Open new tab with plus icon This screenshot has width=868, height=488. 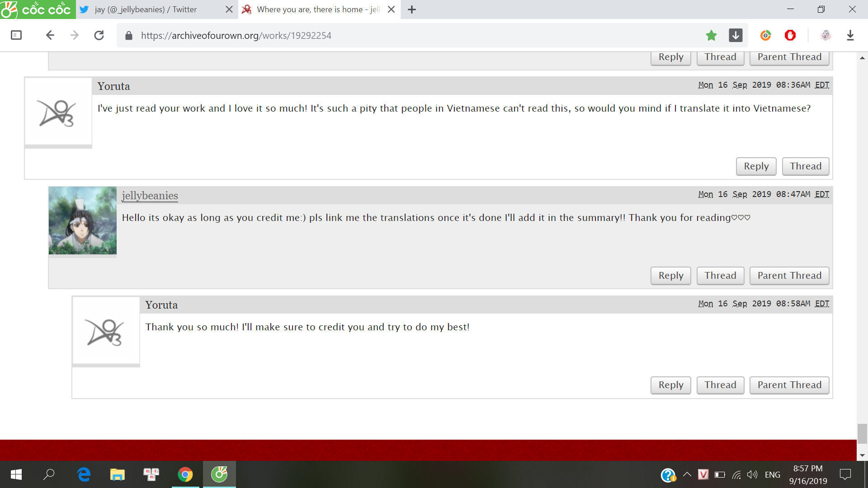pyautogui.click(x=412, y=9)
